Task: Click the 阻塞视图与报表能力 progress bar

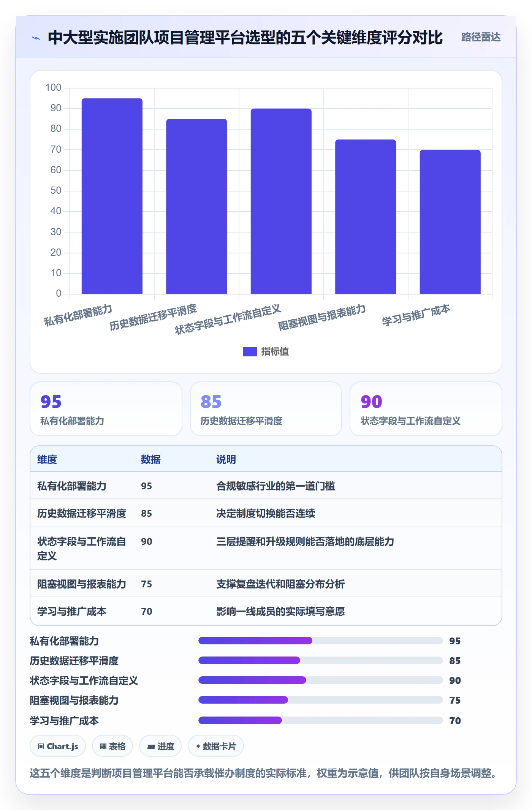Action: tap(320, 700)
